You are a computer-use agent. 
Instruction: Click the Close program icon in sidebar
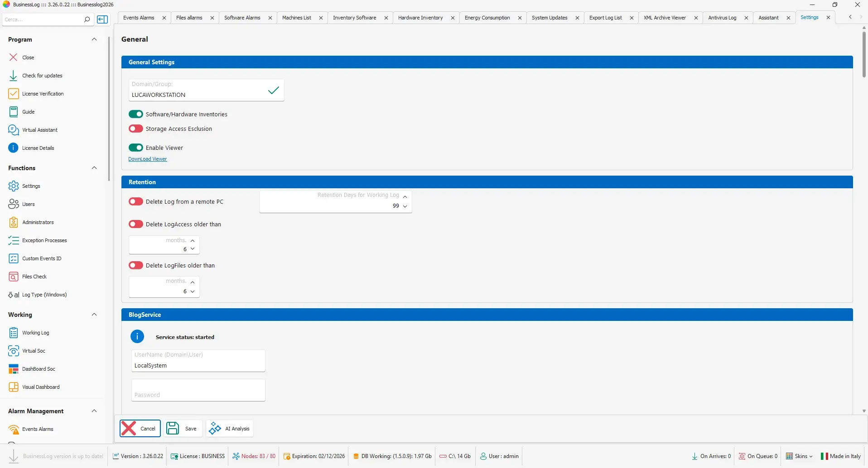14,57
